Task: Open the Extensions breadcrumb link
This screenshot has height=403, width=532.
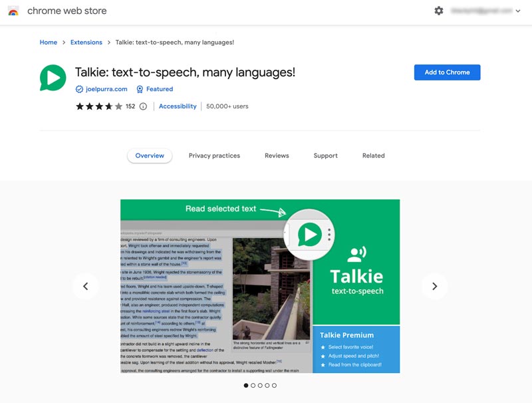Action: tap(86, 43)
